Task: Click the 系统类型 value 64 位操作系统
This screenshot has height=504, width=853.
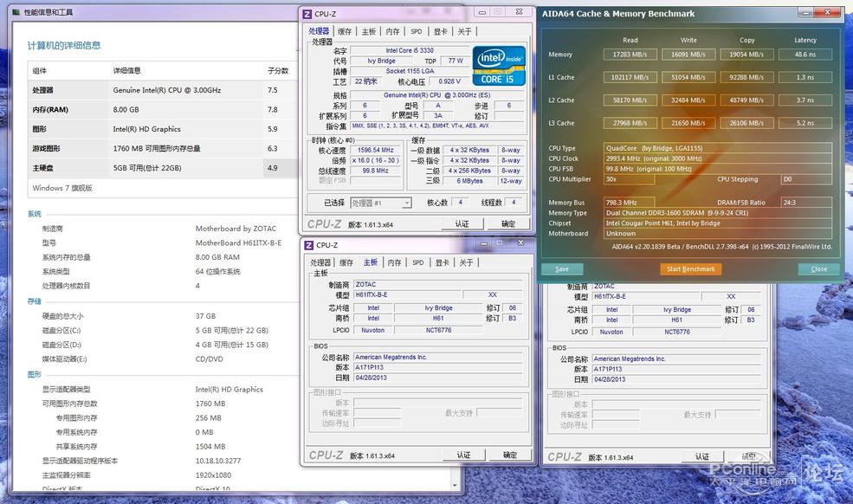Action: pos(217,272)
